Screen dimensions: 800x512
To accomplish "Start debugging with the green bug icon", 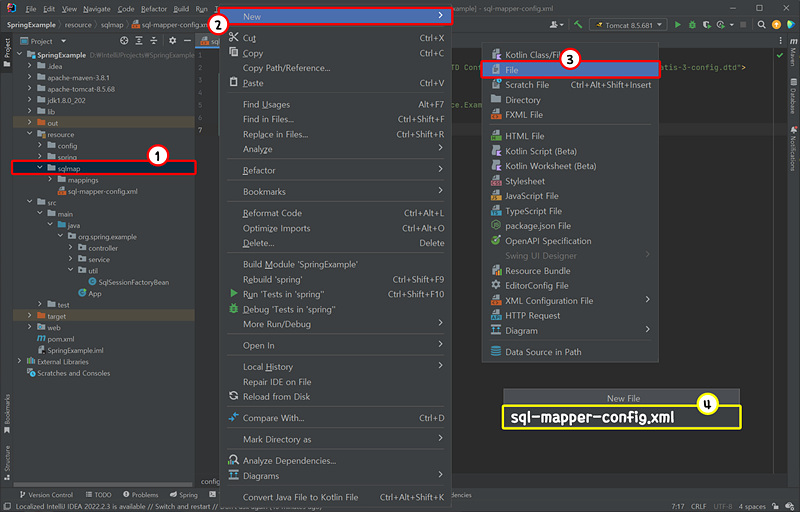I will coord(692,24).
